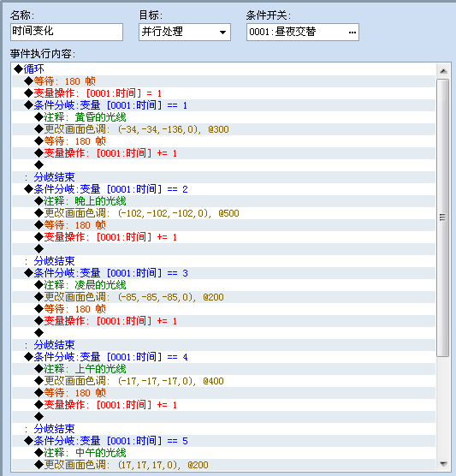Select empty command row ending 晚上 branch
456x476 pixels.
tap(223, 249)
